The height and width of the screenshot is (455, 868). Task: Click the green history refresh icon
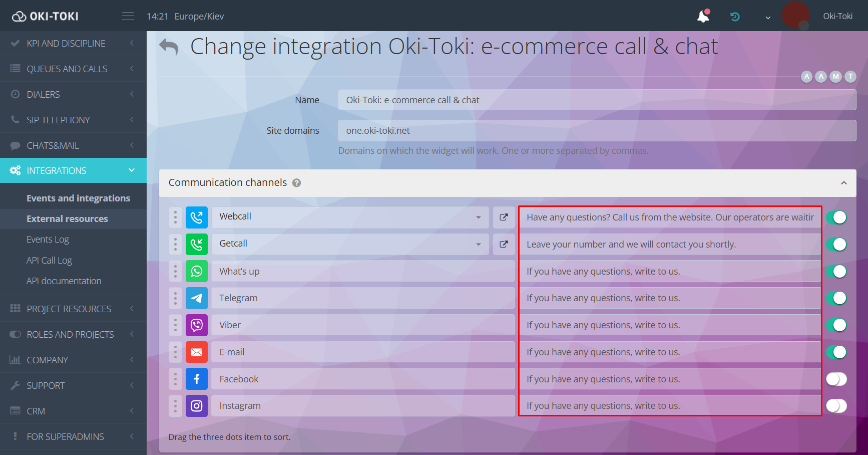[735, 17]
